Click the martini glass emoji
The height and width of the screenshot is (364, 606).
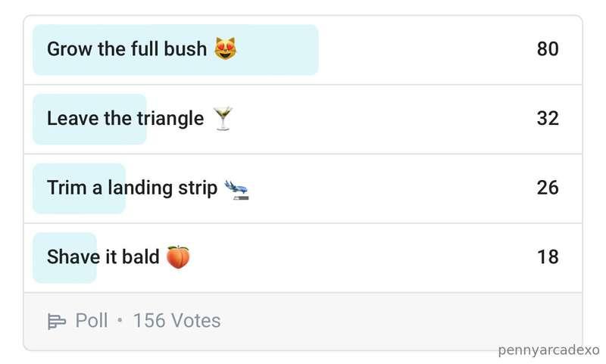(x=223, y=118)
